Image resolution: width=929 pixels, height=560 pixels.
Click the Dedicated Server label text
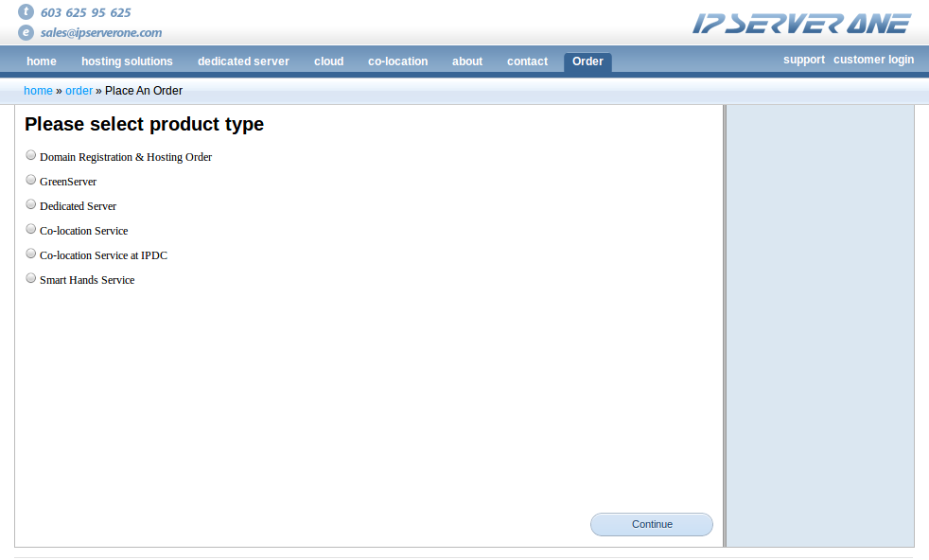[79, 206]
